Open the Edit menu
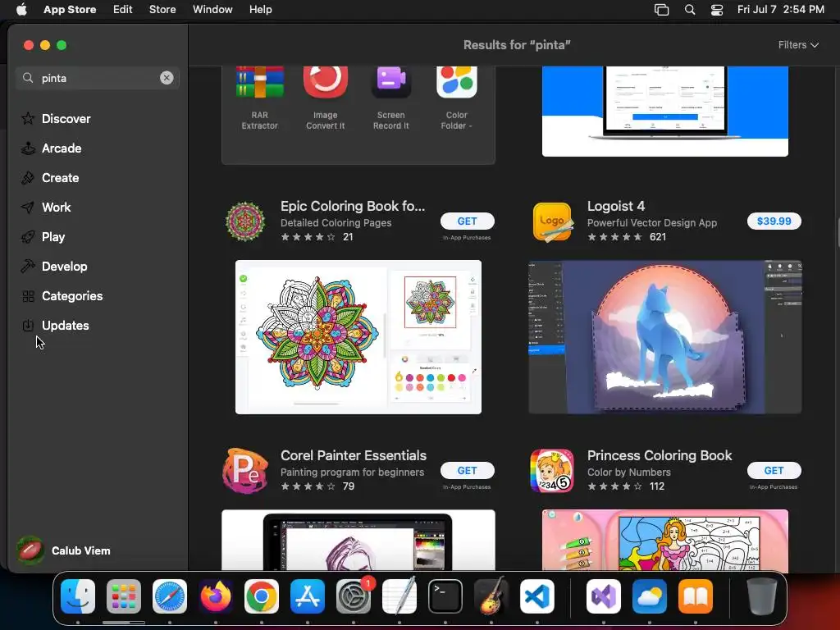840x630 pixels. coord(123,10)
